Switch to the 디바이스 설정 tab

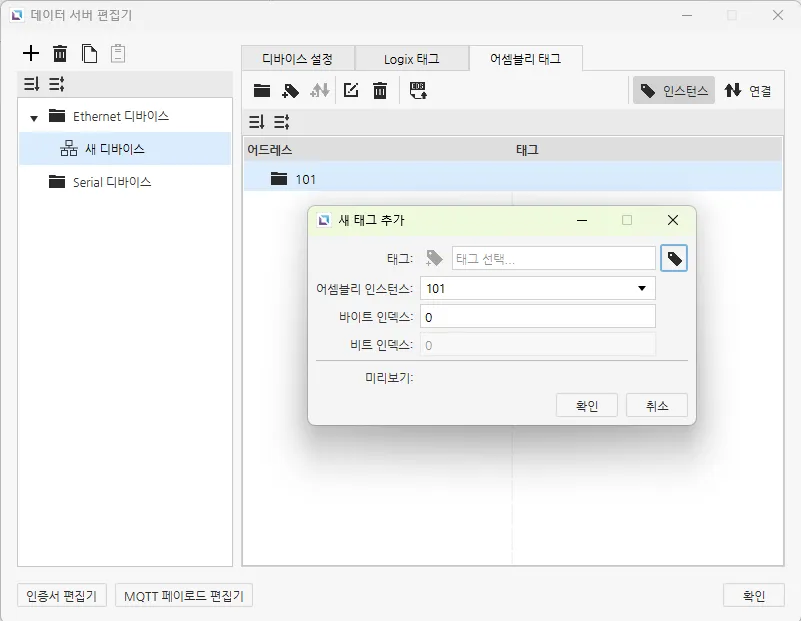[297, 59]
